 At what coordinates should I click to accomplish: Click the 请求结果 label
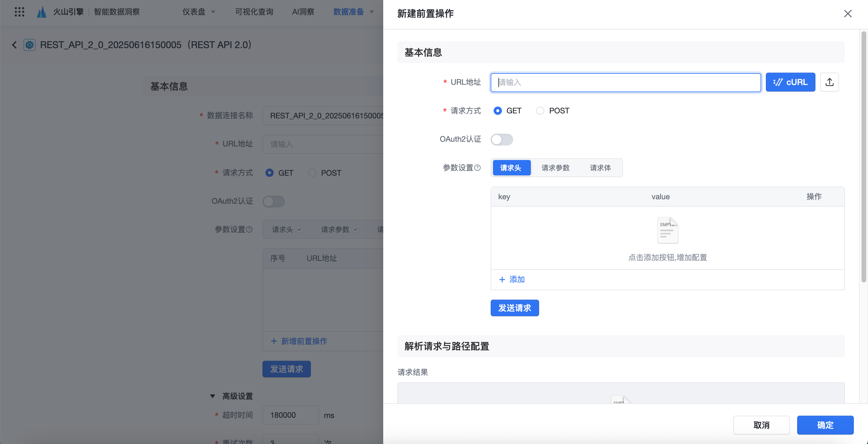412,372
